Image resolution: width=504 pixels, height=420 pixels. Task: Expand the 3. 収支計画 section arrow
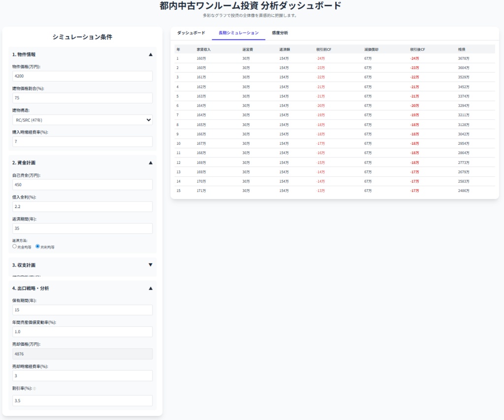tap(151, 265)
